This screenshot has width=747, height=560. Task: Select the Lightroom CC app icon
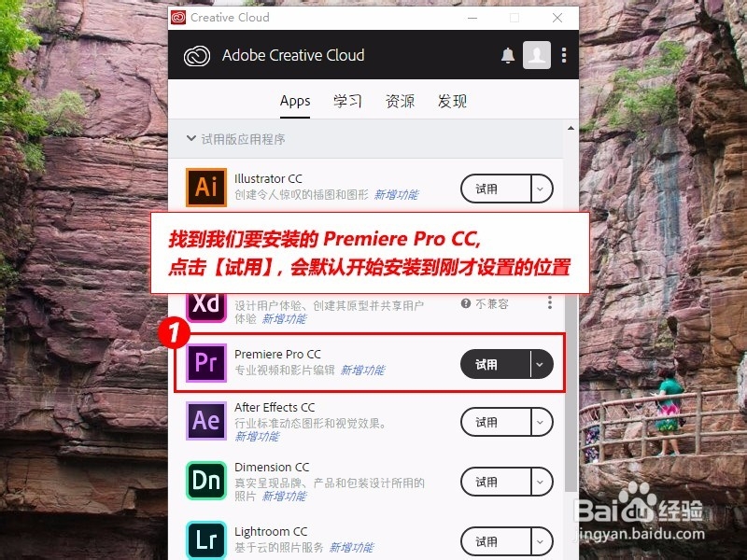(x=206, y=539)
